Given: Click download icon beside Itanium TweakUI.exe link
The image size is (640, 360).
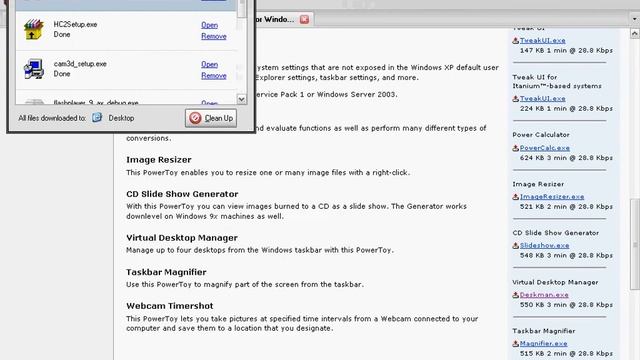Looking at the screenshot, I should click(516, 98).
